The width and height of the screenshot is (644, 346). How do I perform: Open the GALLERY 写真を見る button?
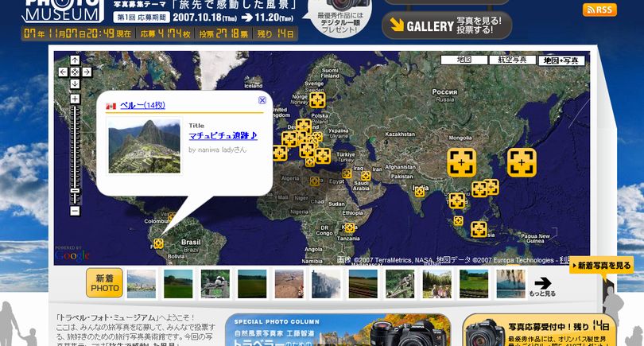447,25
